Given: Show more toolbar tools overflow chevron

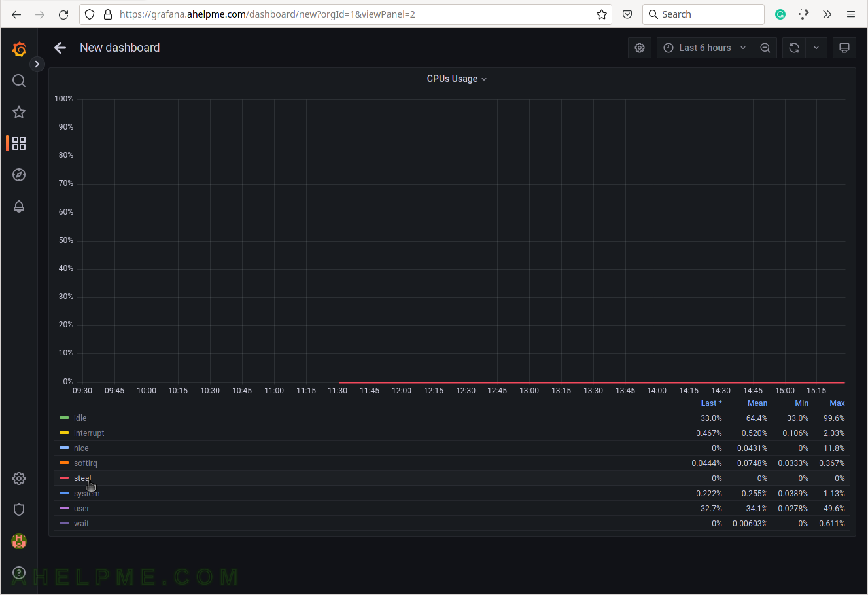Looking at the screenshot, I should (x=827, y=14).
